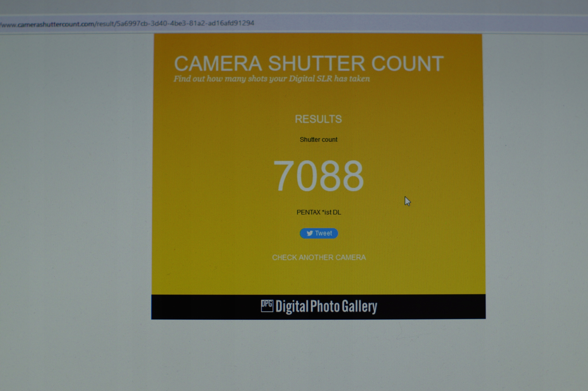Select the 'Find out how many shots' tagline

coord(272,79)
